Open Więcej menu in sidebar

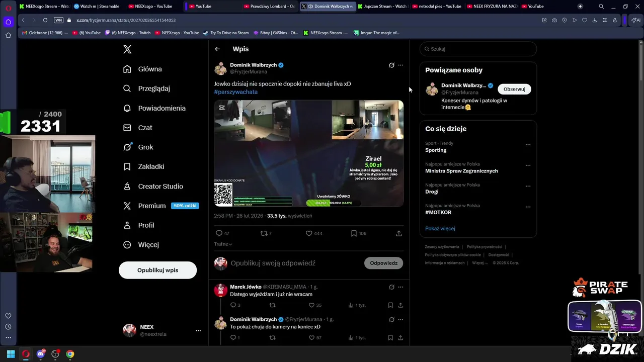(x=141, y=245)
